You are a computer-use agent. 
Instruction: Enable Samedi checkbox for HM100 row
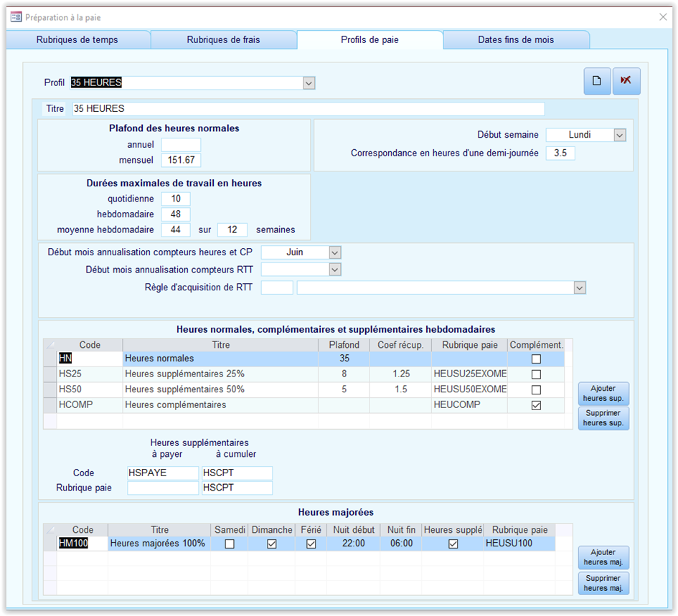coord(230,544)
